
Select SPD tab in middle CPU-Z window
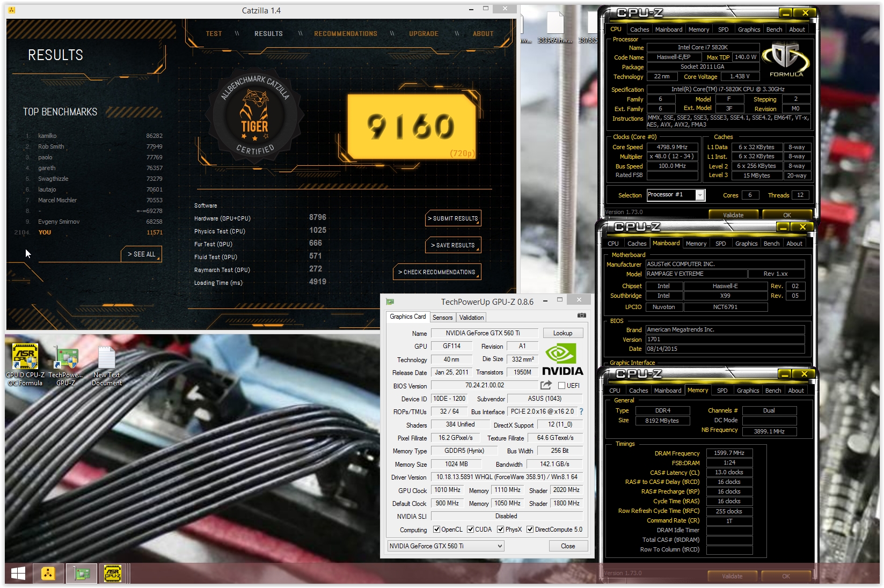[720, 244]
